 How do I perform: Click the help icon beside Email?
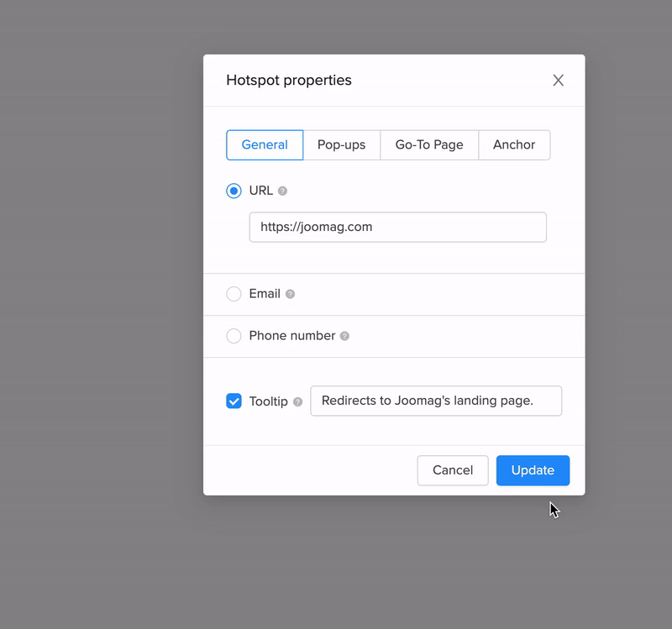click(290, 295)
